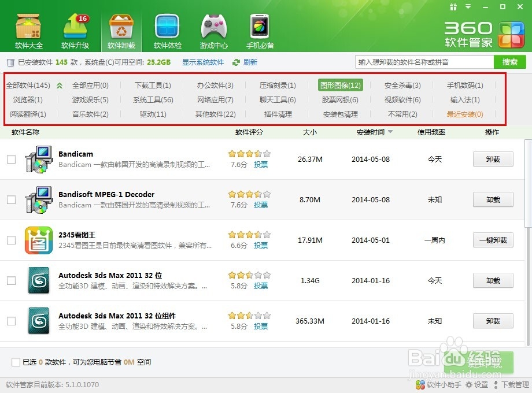Click the green 搜索 search button
532x393 pixels.
pyautogui.click(x=510, y=62)
